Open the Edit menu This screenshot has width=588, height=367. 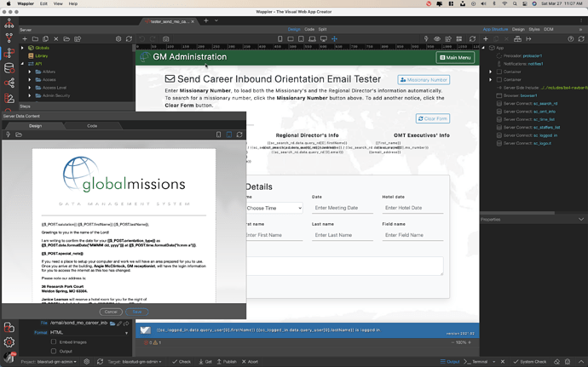coord(43,3)
